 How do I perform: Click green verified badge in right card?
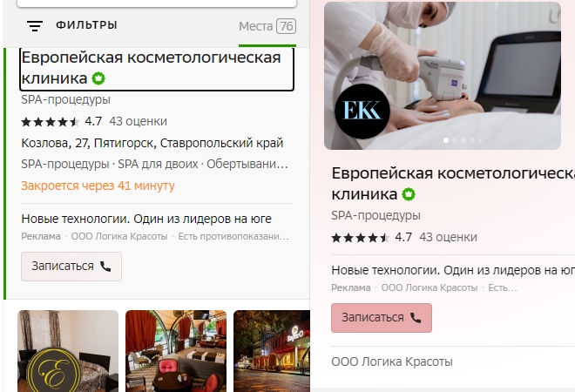[x=409, y=194]
